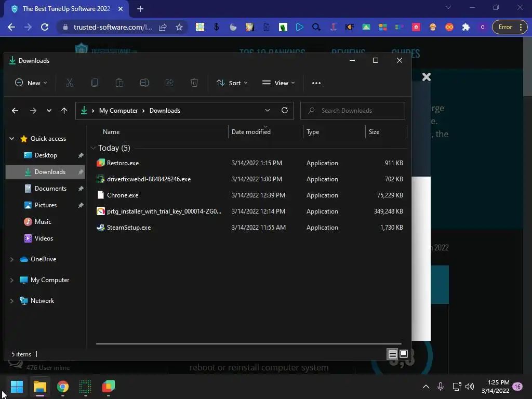Viewport: 532px width, 399px height.
Task: Click the Rename icon in Explorer toolbar
Action: (x=144, y=83)
